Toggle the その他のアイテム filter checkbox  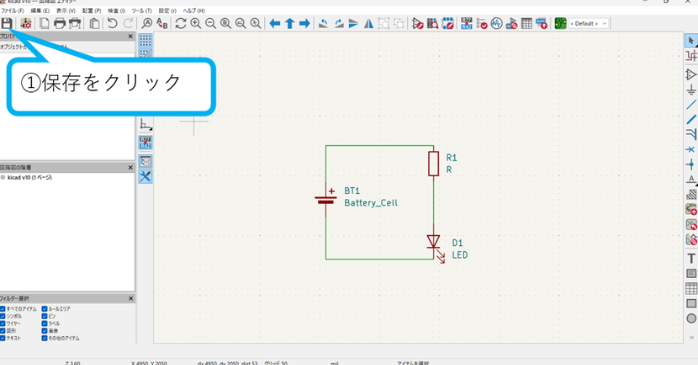45,338
